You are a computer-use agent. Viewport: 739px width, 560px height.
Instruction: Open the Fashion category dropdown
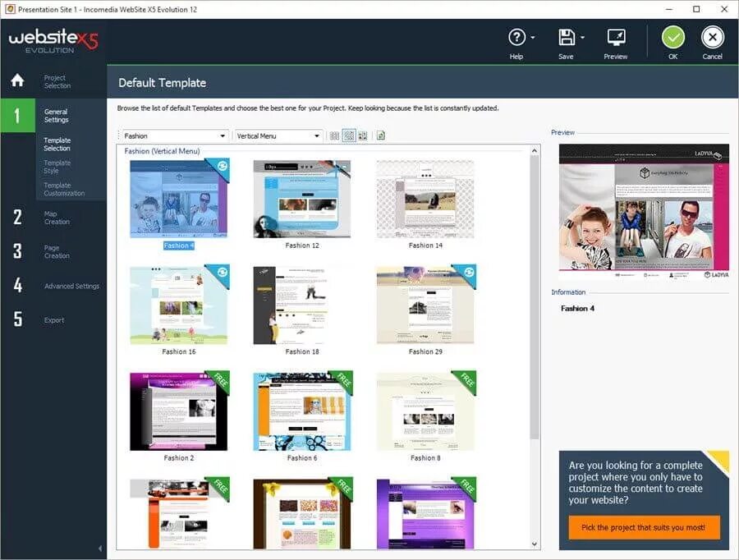[x=174, y=135]
